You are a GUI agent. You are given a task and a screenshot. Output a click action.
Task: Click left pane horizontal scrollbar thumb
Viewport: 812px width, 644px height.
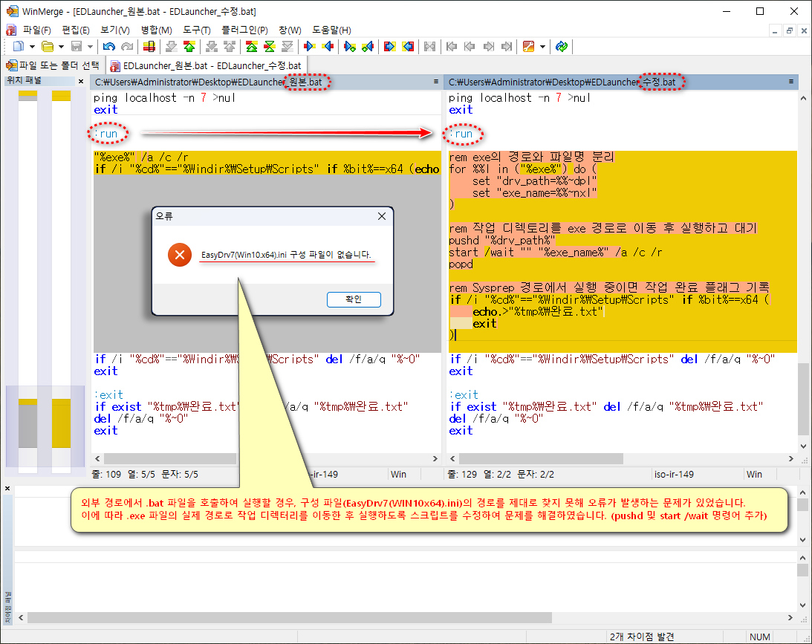(x=170, y=458)
